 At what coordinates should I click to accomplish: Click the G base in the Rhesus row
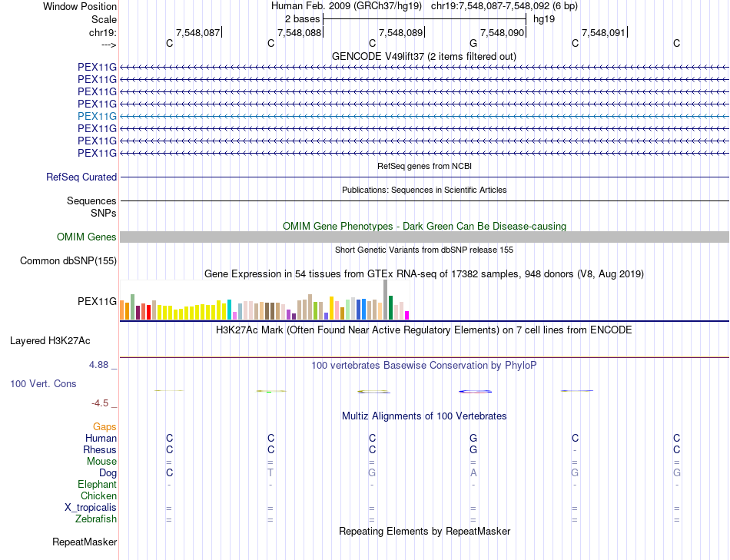pos(473,449)
